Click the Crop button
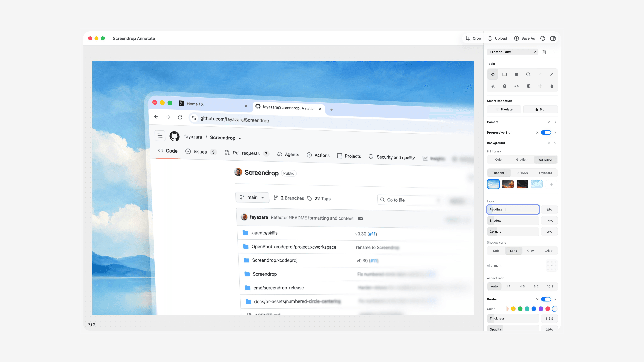This screenshot has height=362, width=644. pos(473,38)
